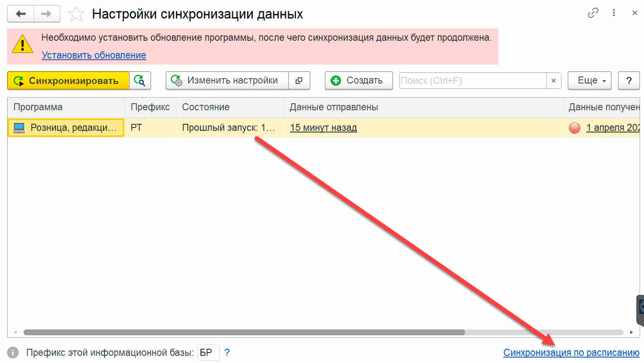Select the Прошлый запуск status cell
This screenshot has height=363, width=644.
(x=230, y=128)
